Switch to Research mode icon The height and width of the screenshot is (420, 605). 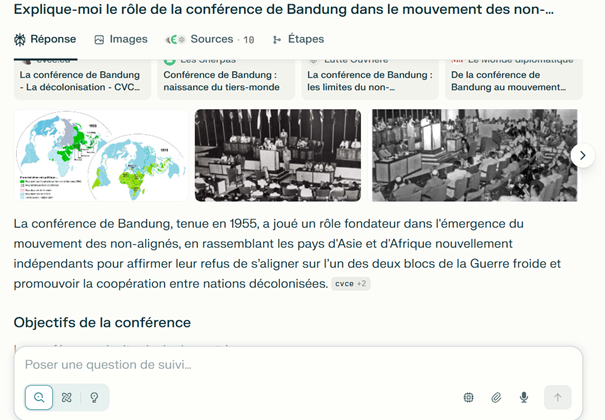(x=67, y=397)
